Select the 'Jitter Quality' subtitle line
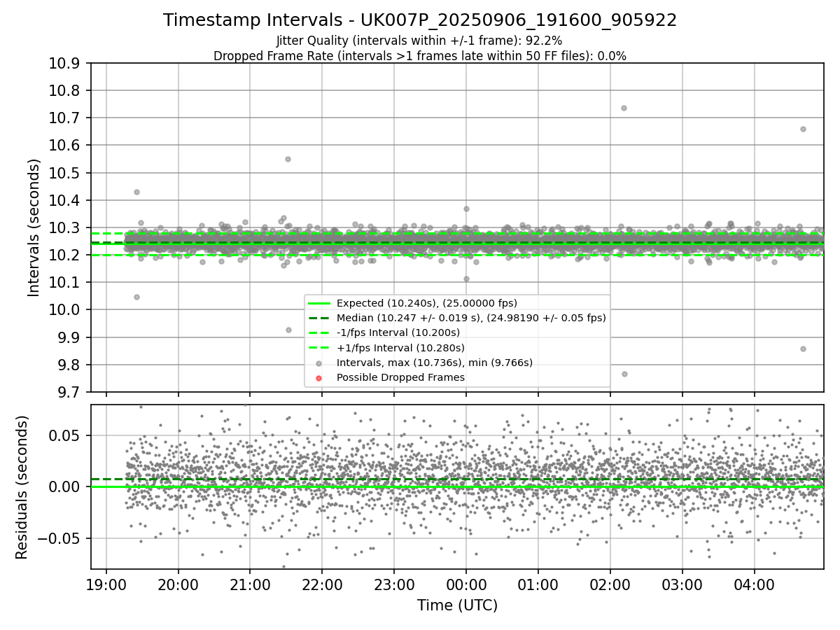 (419, 41)
